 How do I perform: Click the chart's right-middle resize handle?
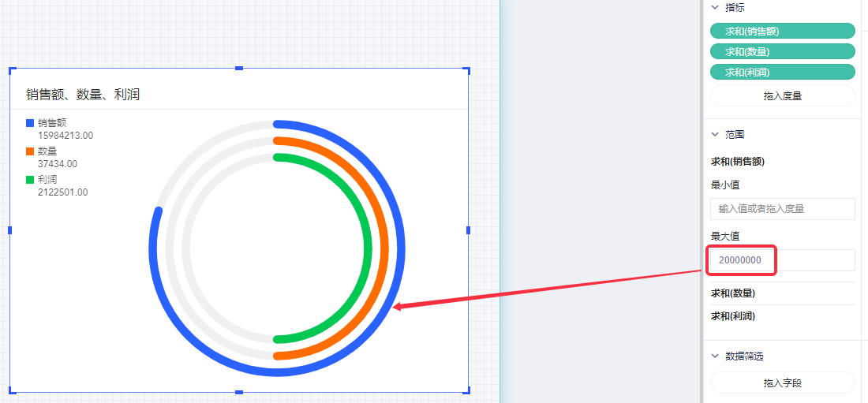coord(468,230)
